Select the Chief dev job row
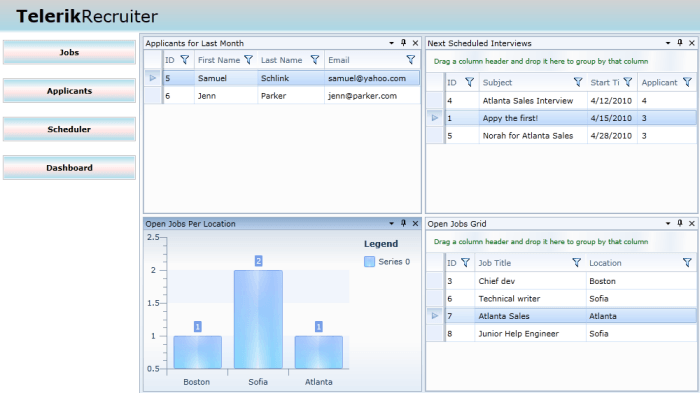This screenshot has height=393, width=700. pos(561,281)
